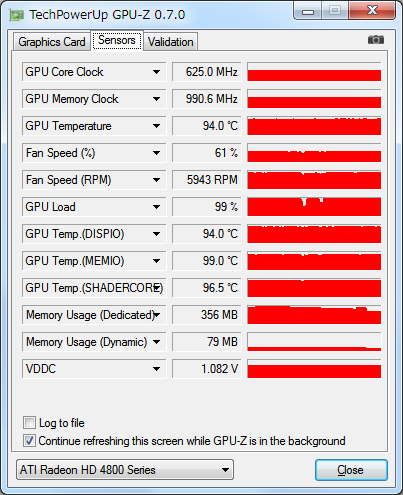This screenshot has width=403, height=495.
Task: Click the GPU-Z app icon in title bar
Action: [16, 15]
